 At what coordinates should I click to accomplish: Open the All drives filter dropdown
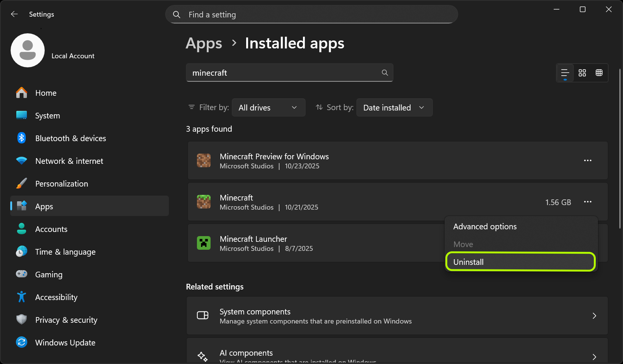coord(269,107)
